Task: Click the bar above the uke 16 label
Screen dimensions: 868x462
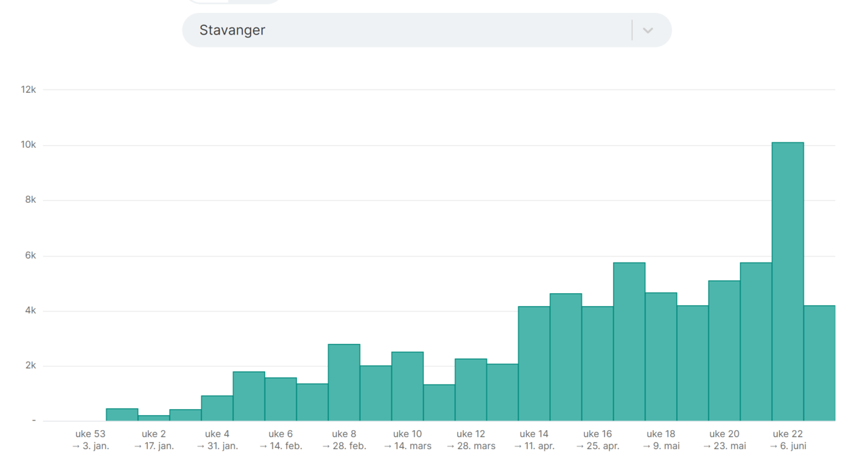Action: click(597, 363)
